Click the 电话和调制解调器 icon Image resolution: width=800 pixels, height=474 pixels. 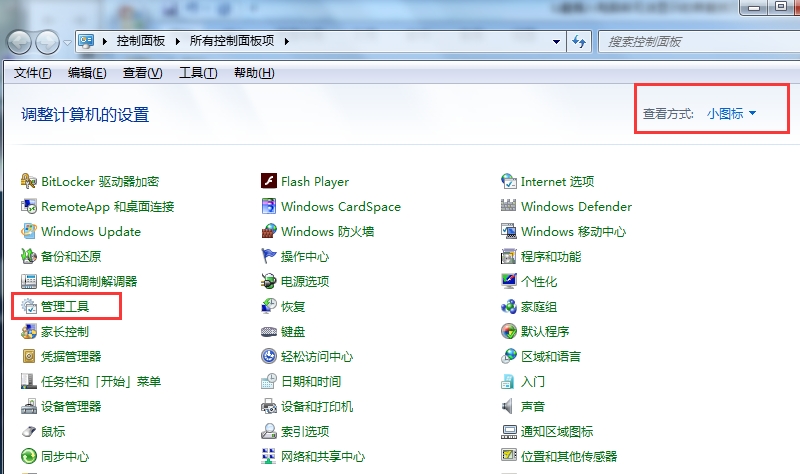29,281
